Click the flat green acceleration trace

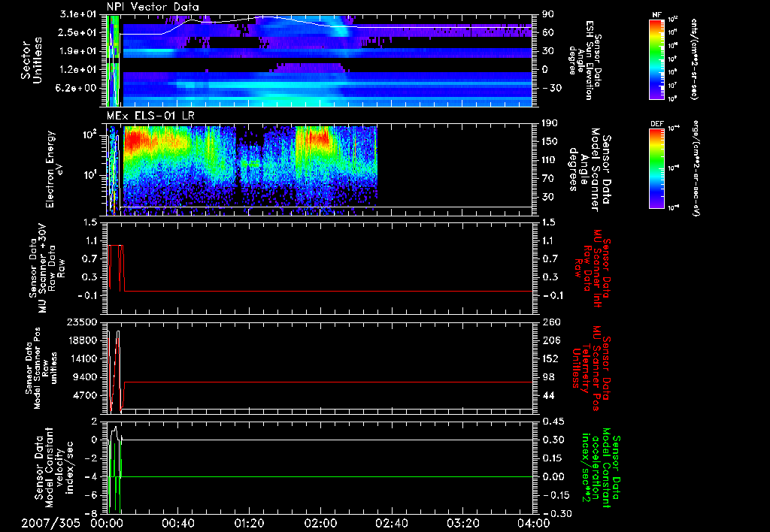point(326,476)
